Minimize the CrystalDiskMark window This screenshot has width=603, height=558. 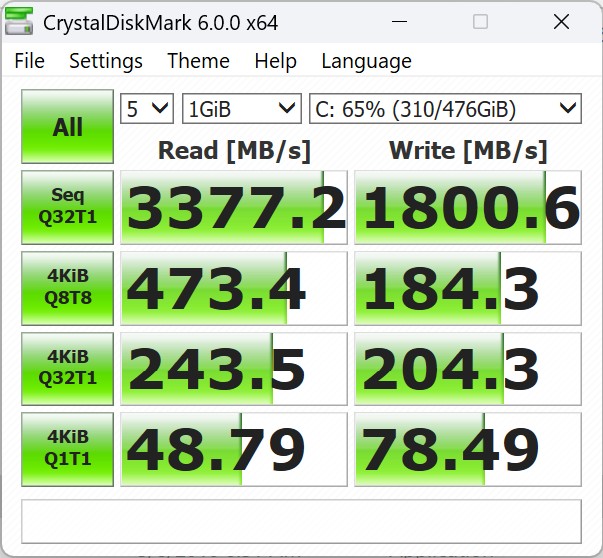[399, 22]
